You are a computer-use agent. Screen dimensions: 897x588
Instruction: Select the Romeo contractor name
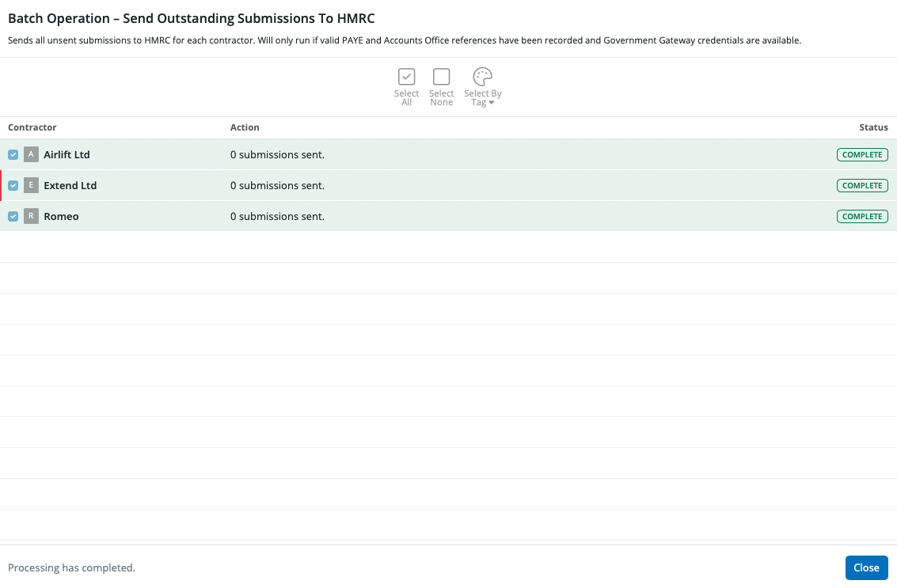click(61, 217)
